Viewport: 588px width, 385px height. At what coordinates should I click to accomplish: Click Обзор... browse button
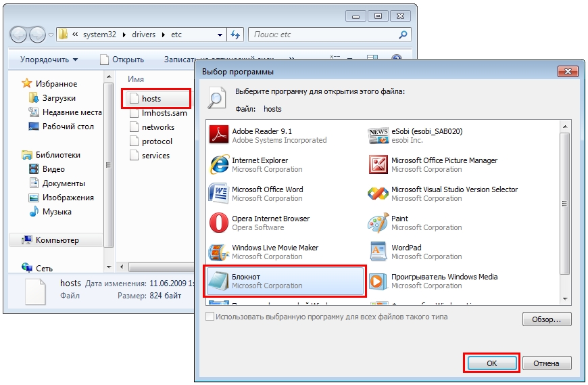547,319
